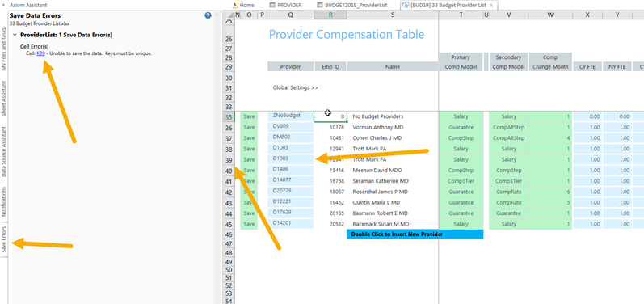Image resolution: width=644 pixels, height=304 pixels.
Task: Switch to the PROVIDER tab
Action: coord(286,6)
